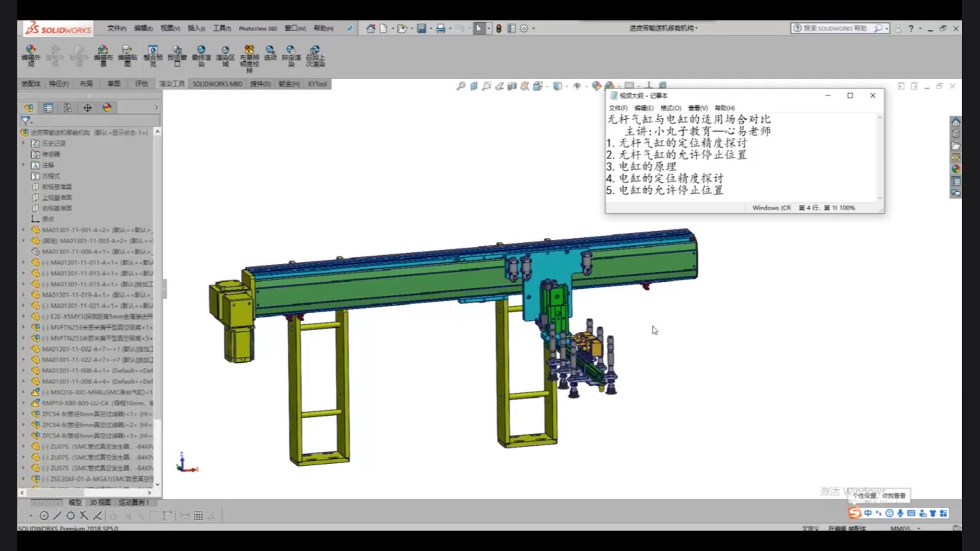
Task: Expand the MA01301-11-019-A<1> component
Action: pos(23,294)
